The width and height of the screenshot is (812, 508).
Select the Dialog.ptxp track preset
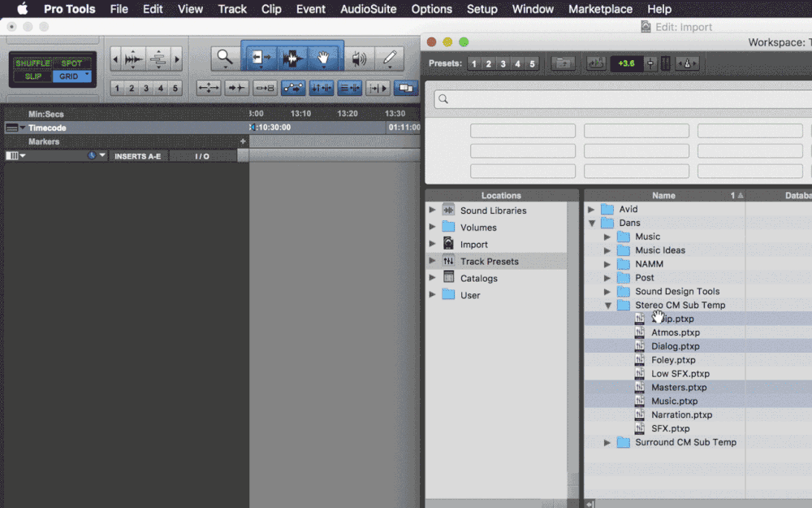click(x=674, y=345)
